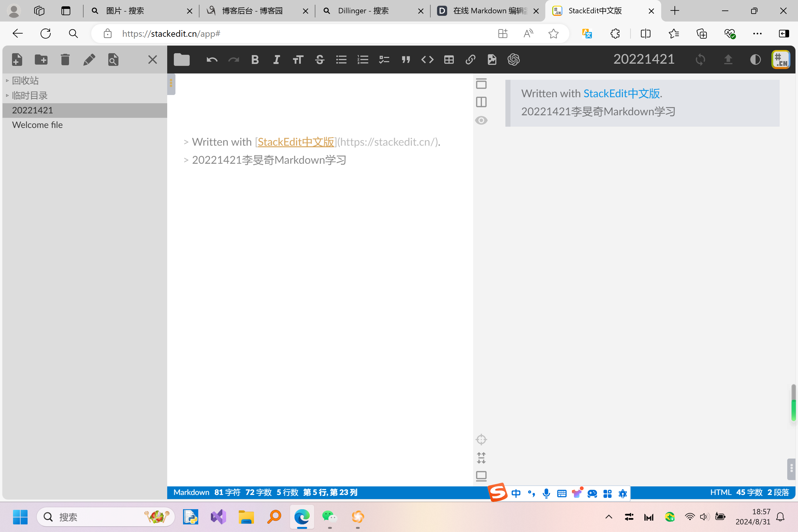
Task: Rename the file with the pencil icon
Action: click(x=89, y=60)
